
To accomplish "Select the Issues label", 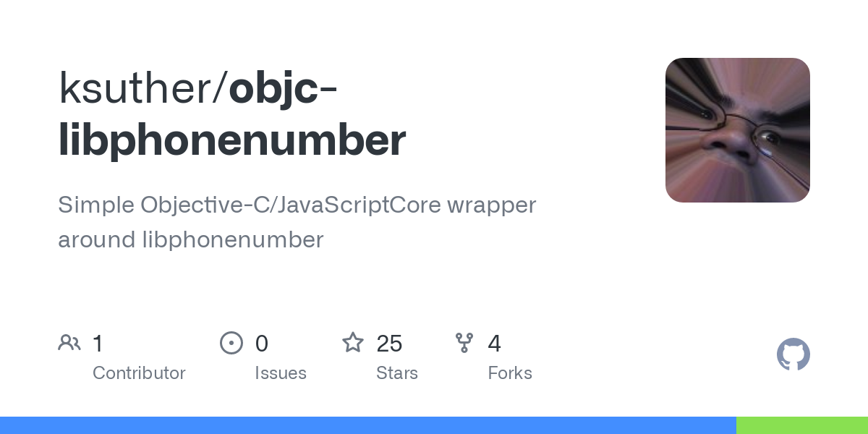I will [281, 373].
